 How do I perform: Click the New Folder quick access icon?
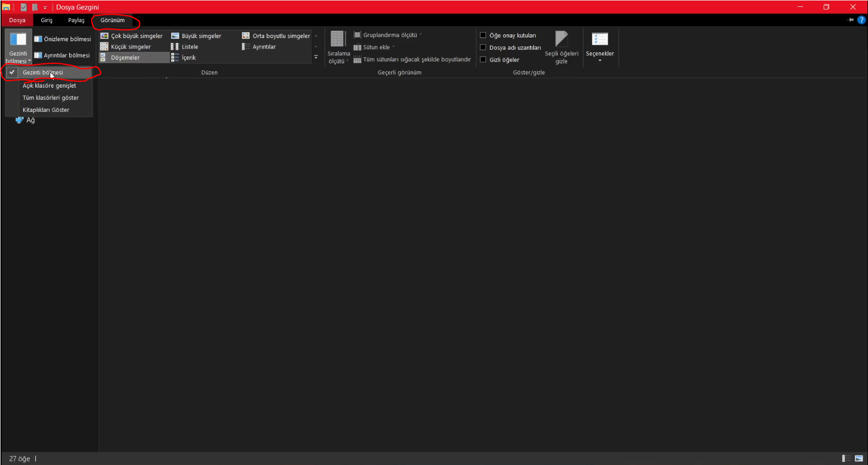pyautogui.click(x=35, y=7)
